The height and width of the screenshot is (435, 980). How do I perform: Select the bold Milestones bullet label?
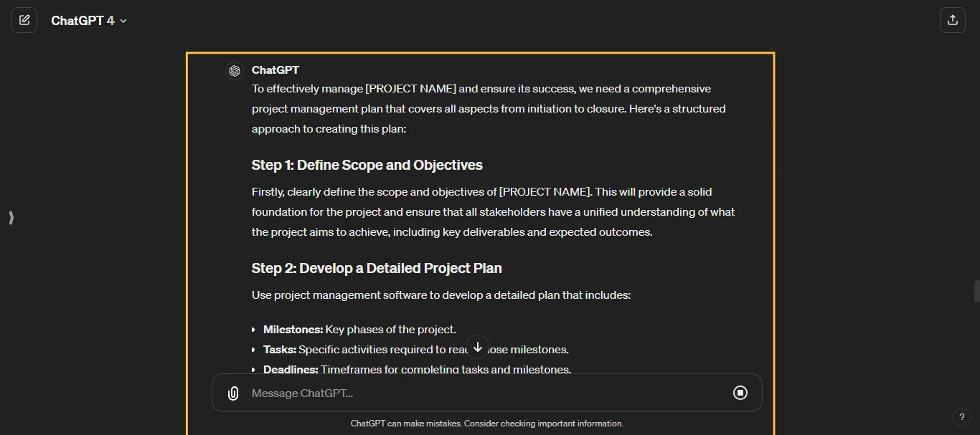pyautogui.click(x=291, y=329)
